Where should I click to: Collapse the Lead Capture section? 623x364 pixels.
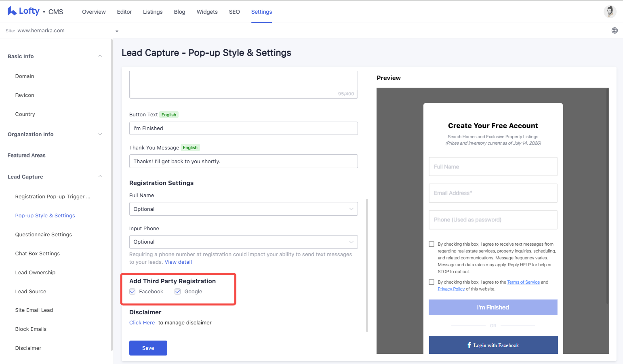[x=100, y=177]
